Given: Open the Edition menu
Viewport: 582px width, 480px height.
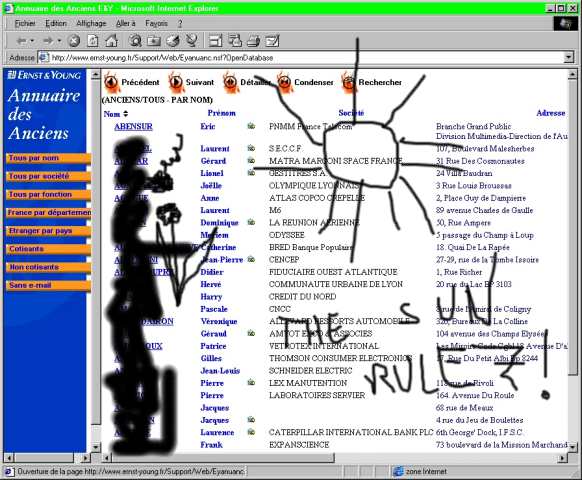Looking at the screenshot, I should pyautogui.click(x=56, y=23).
